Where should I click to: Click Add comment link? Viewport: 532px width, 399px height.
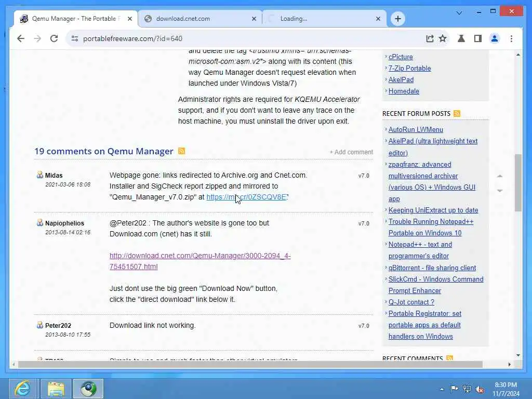[351, 152]
